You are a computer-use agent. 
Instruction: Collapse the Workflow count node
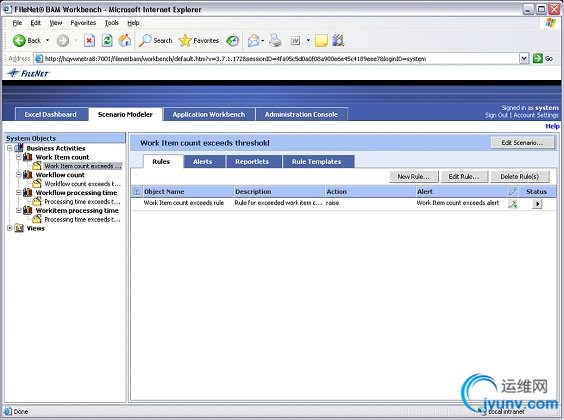18,175
